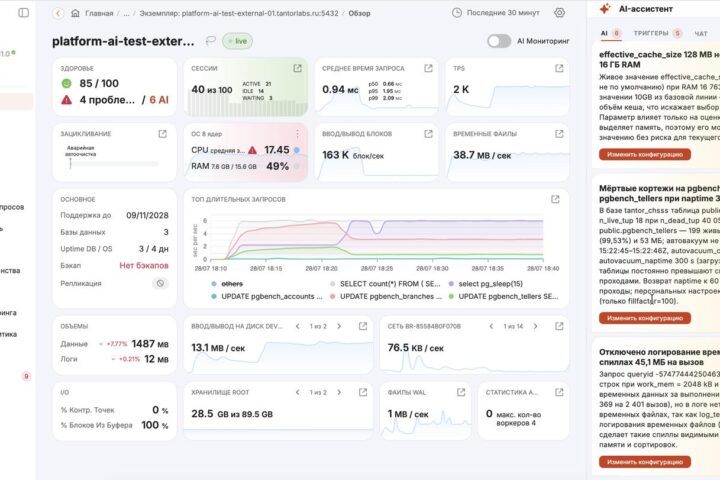Viewport: 720px width, 480px height.
Task: Go to next disk device in Ввод/вывод на диск
Action: point(339,326)
